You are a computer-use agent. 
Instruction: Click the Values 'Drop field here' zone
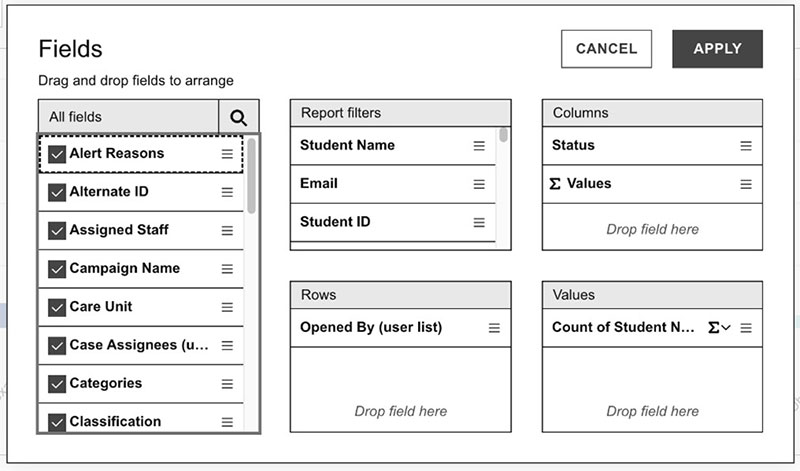click(652, 411)
